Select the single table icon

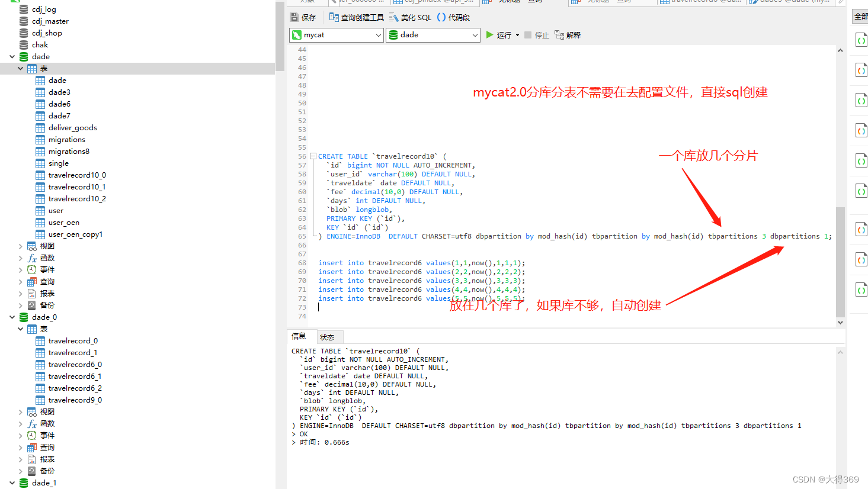coord(40,163)
